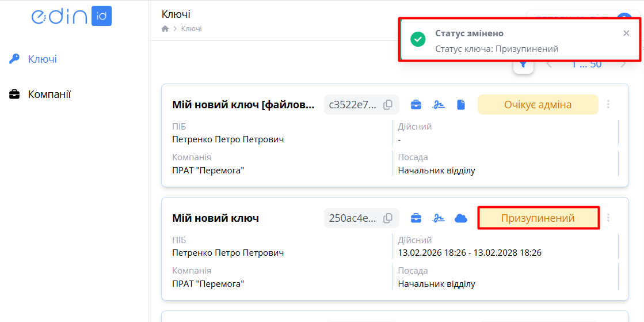Open three-dot menu for Призупинений key
Image resolution: width=644 pixels, height=322 pixels.
click(608, 218)
